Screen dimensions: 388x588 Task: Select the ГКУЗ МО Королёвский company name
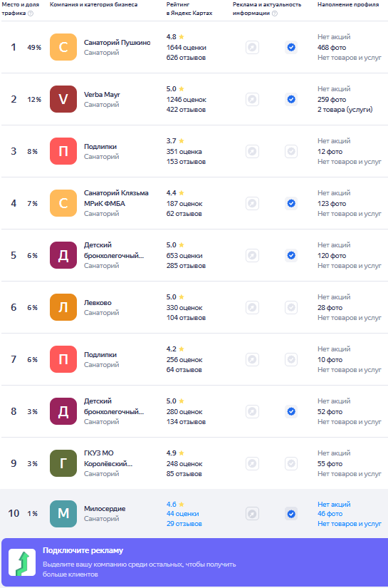(108, 458)
